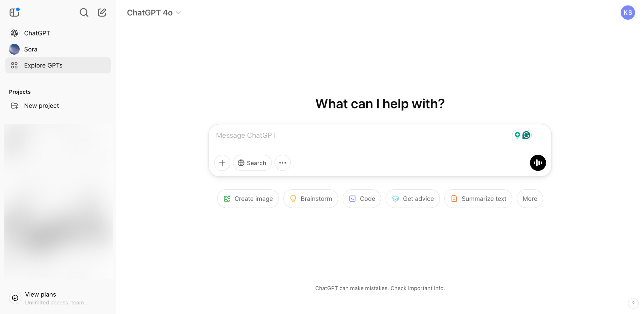This screenshot has width=644, height=314.
Task: Select ChatGPT in the sidebar
Action: (58, 33)
